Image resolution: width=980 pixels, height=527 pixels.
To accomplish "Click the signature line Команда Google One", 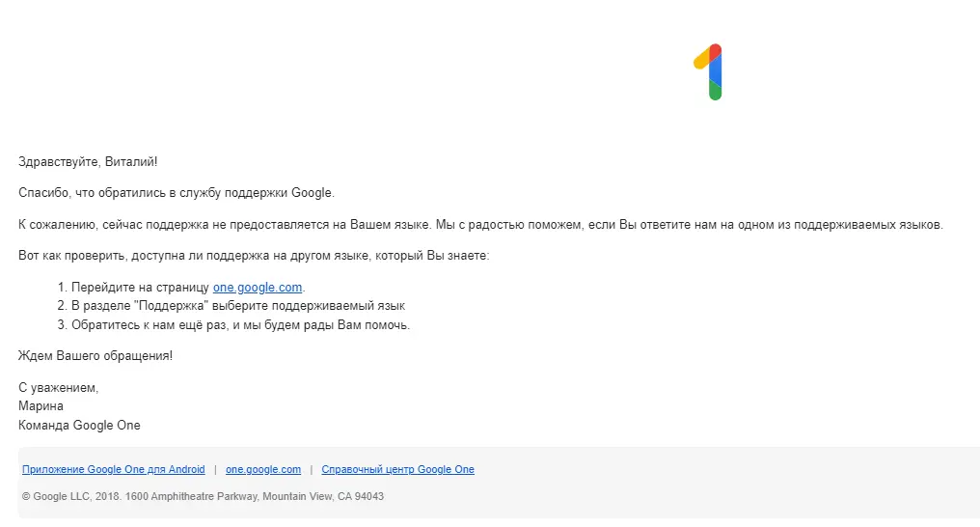I will pos(79,425).
